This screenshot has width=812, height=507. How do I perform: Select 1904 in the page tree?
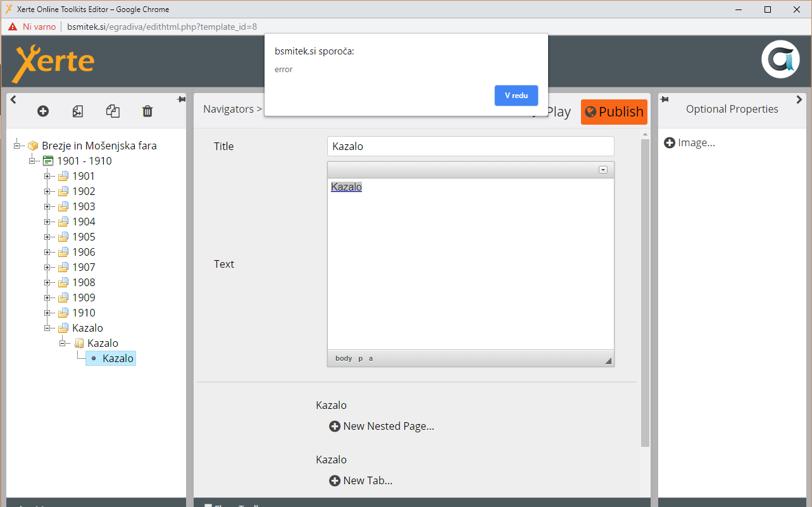tap(84, 222)
